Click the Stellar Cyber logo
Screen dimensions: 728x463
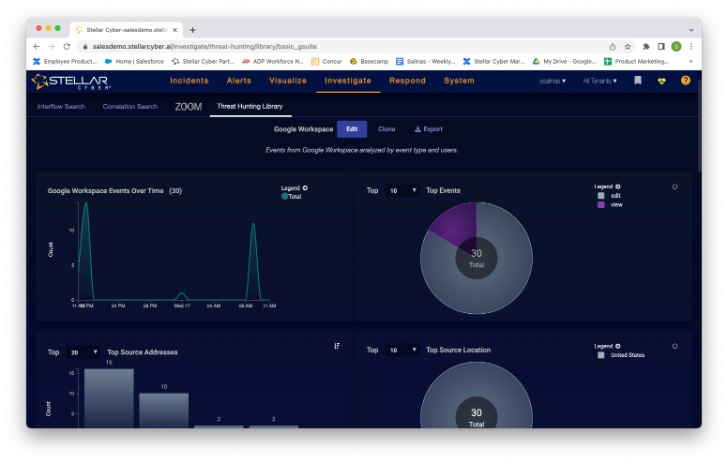point(68,81)
